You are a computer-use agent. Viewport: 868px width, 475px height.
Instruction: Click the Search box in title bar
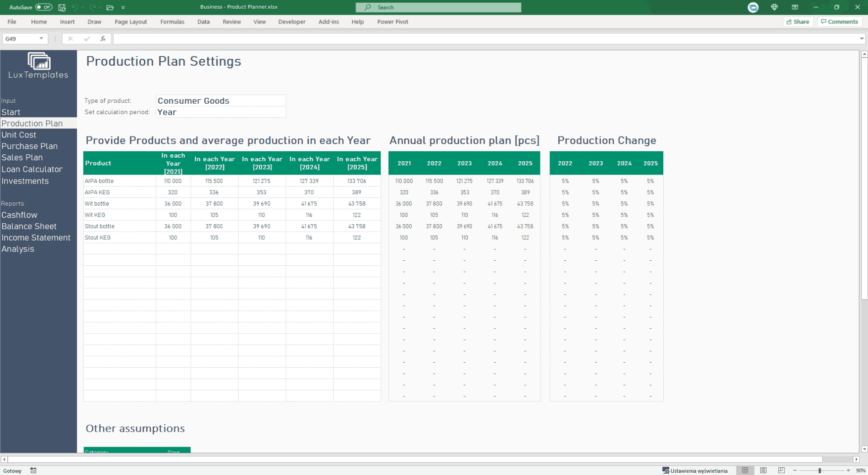[x=438, y=7]
